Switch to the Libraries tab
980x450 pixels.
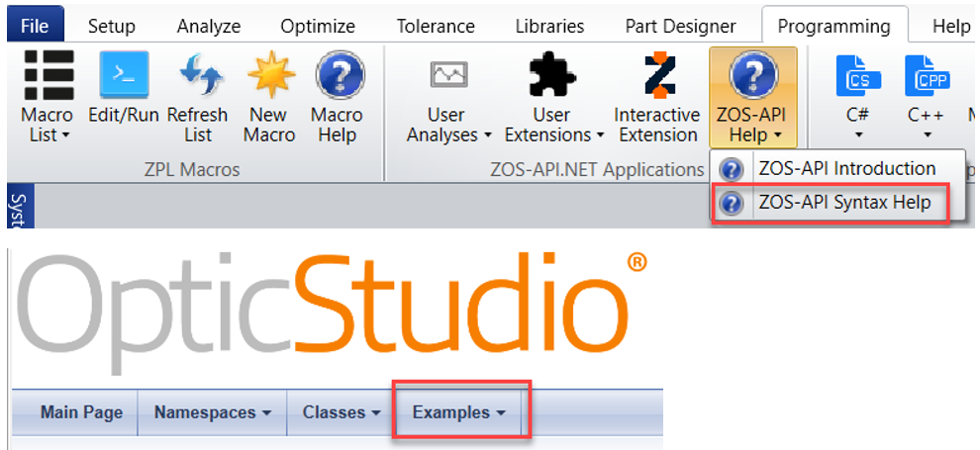[550, 27]
